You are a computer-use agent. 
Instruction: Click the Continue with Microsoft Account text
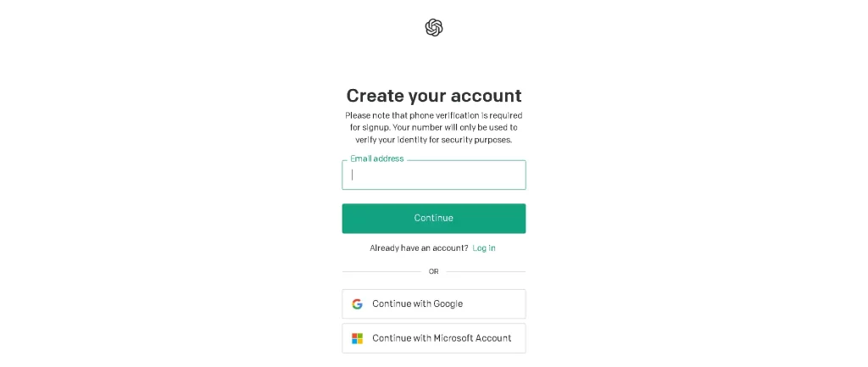pos(442,338)
